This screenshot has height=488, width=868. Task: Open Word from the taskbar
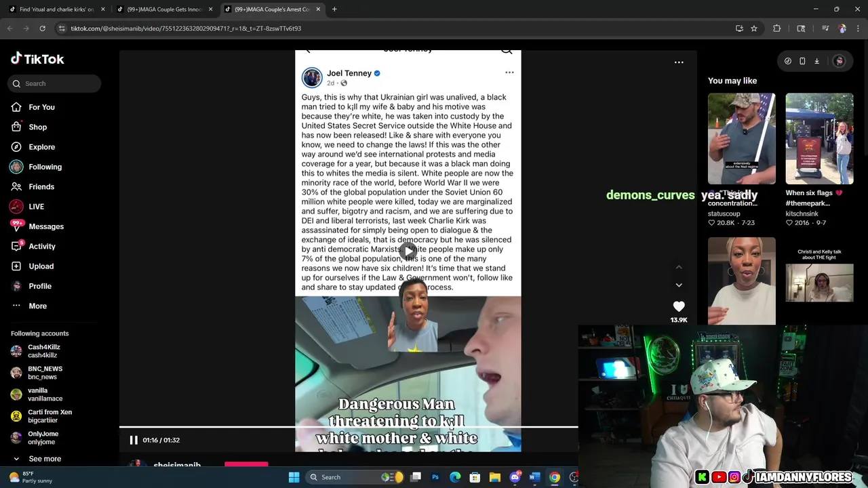(x=534, y=477)
